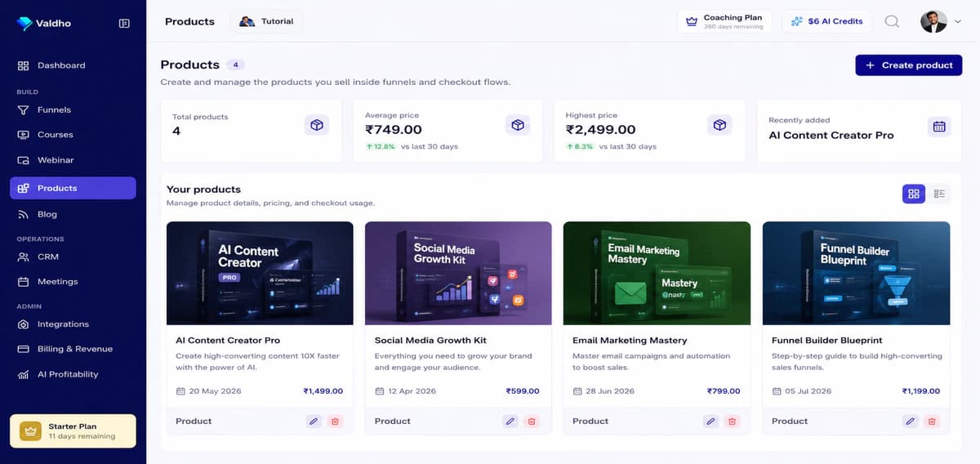This screenshot has width=980, height=464.
Task: Open Funnel Builder Blueprint thumbnail
Action: 856,273
